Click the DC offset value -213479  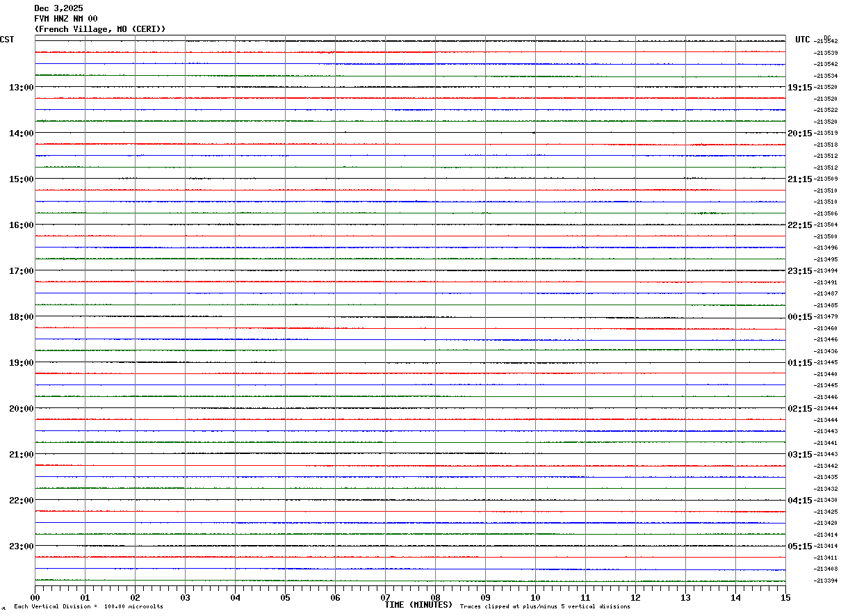(x=826, y=317)
